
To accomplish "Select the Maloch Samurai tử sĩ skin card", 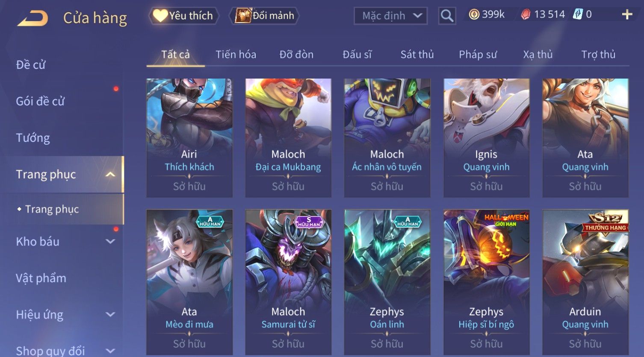I will click(288, 282).
